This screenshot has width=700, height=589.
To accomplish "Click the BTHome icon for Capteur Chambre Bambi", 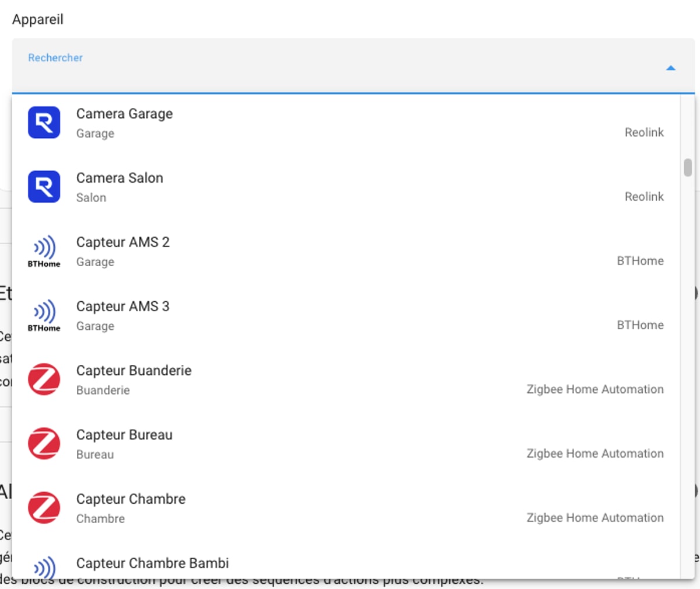I will point(44,567).
